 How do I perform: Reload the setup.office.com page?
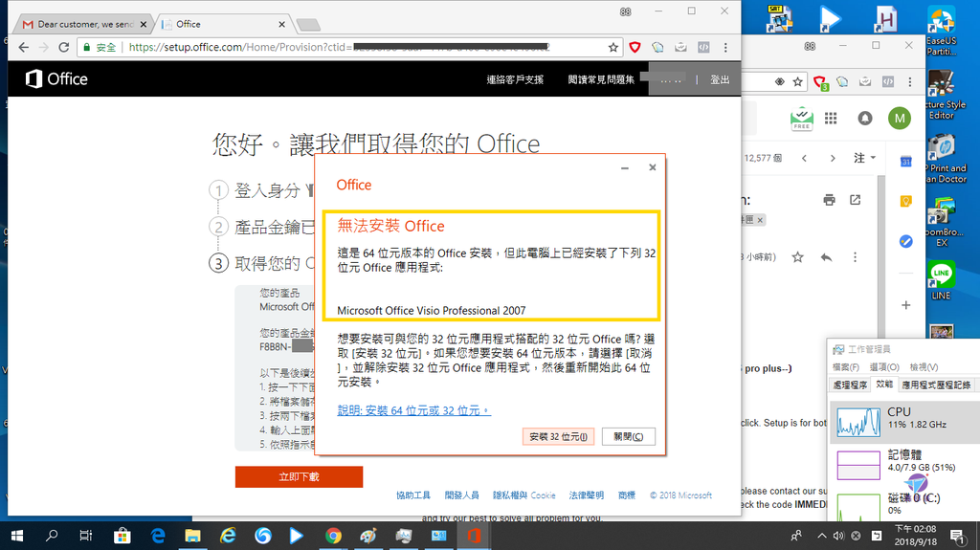pos(64,48)
